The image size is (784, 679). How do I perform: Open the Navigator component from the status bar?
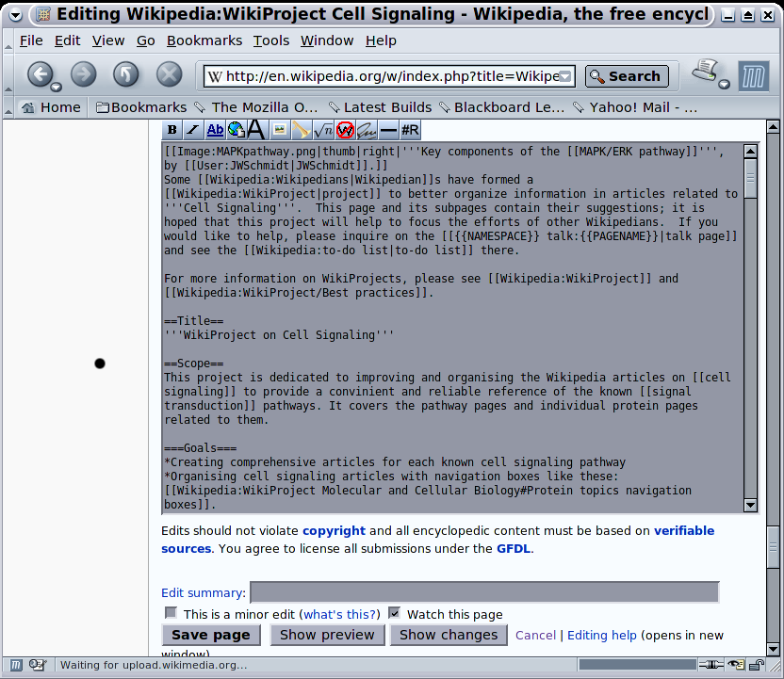point(16,665)
